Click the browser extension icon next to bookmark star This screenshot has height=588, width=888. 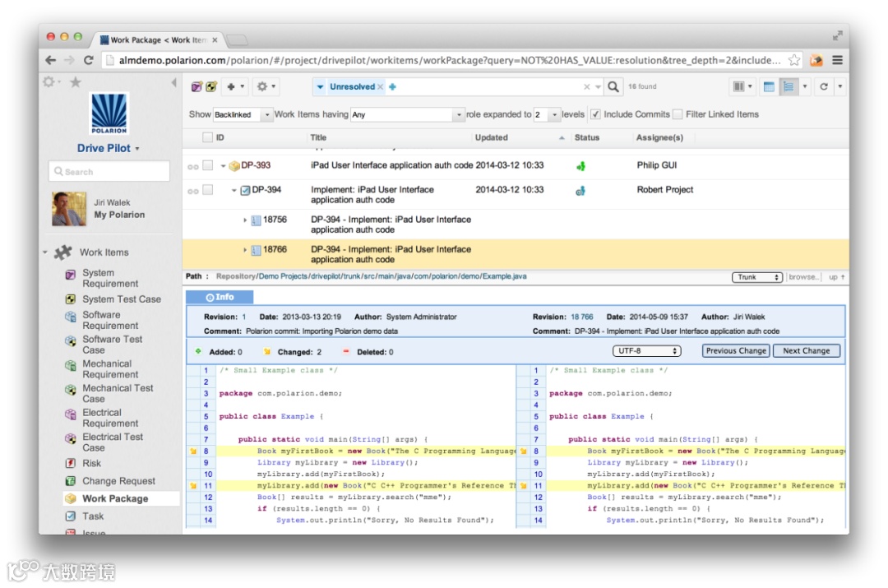click(x=816, y=60)
